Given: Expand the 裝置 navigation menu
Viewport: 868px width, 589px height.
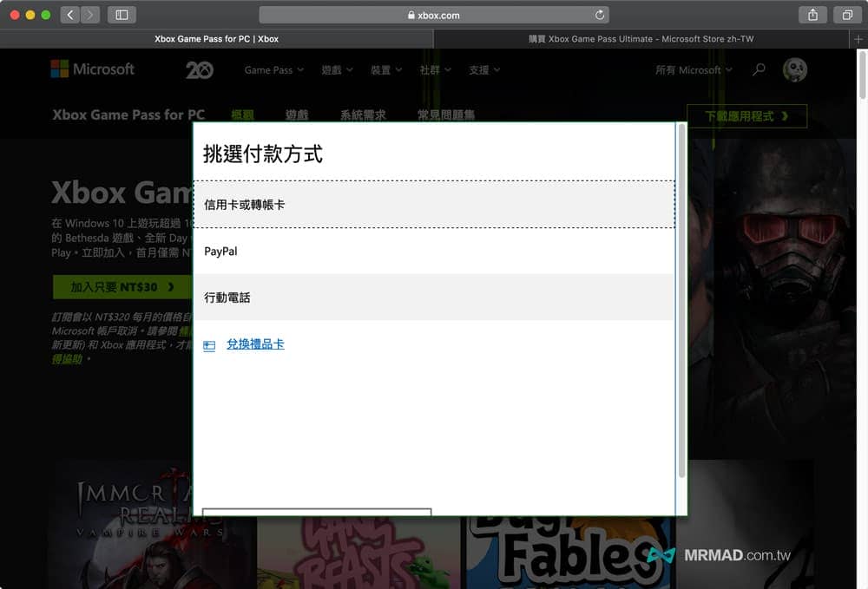Looking at the screenshot, I should tap(386, 70).
